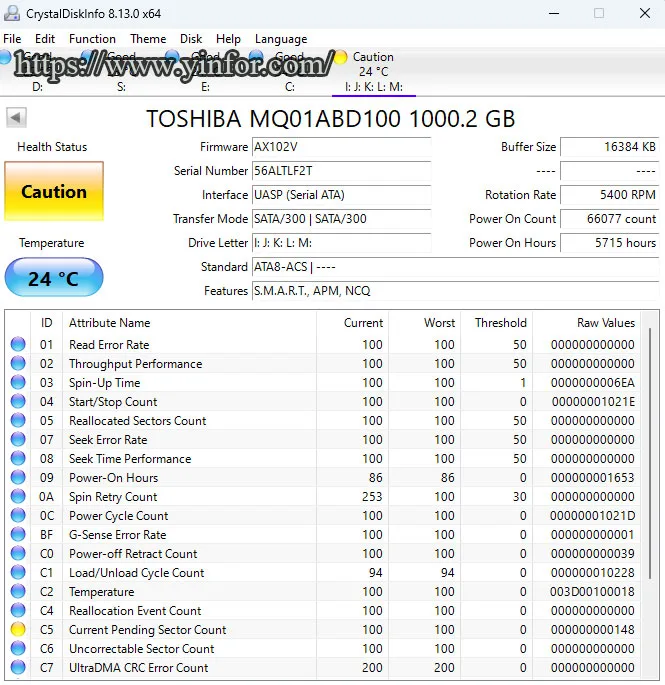Viewport: 665px width, 685px height.
Task: Click the Interface UASP (Serial ATA) field
Action: pyautogui.click(x=342, y=195)
